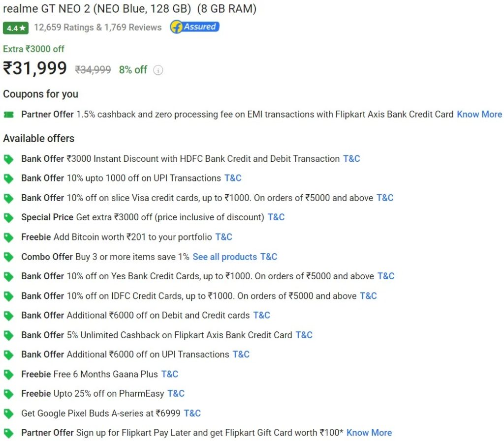This screenshot has width=504, height=444.
Task: Click the Flipkart Assured badge
Action: pos(194,28)
